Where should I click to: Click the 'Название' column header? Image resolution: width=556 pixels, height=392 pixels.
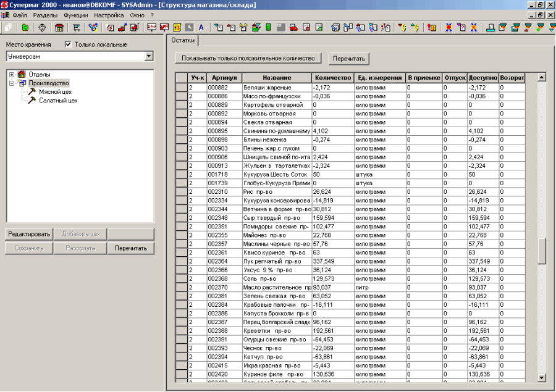(x=277, y=78)
